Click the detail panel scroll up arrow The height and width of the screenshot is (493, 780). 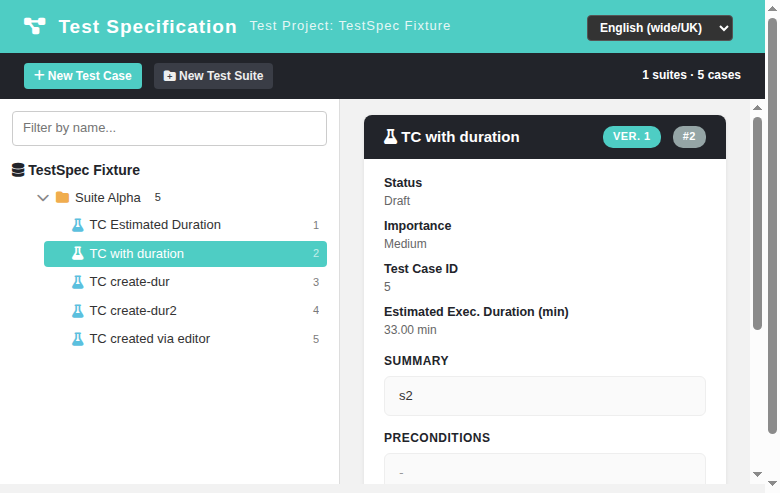(757, 107)
